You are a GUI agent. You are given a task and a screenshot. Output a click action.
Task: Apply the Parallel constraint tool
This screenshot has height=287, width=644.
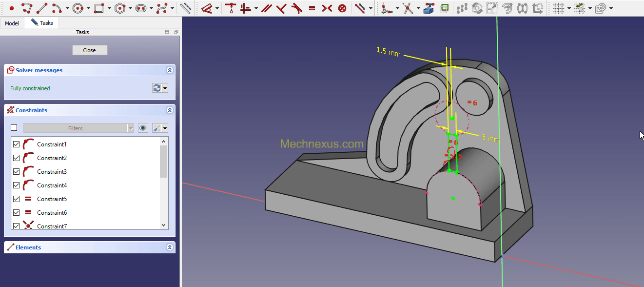pyautogui.click(x=266, y=8)
